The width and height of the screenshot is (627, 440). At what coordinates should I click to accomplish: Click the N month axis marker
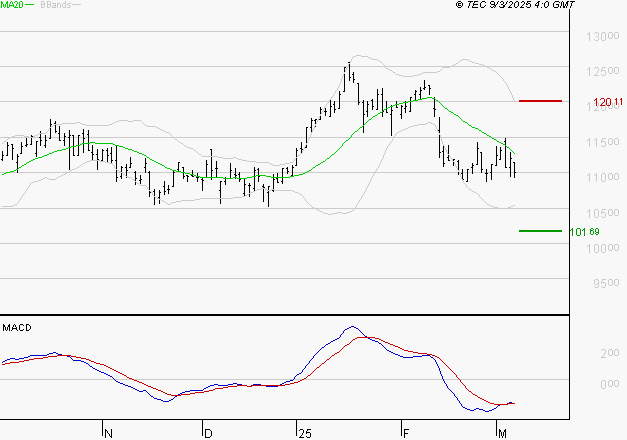[108, 434]
